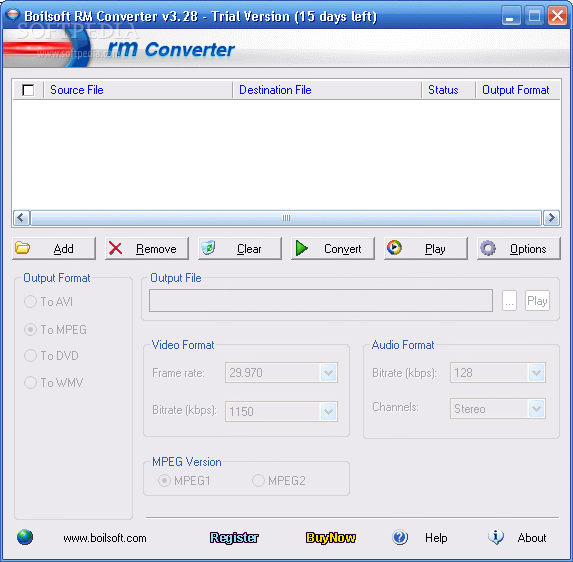
Task: Maximize the RM Converter window
Action: click(534, 16)
